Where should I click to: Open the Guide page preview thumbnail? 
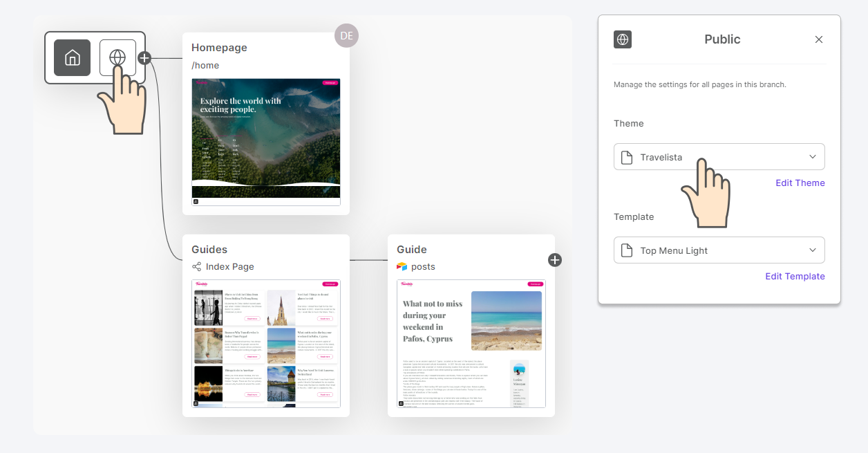click(x=471, y=344)
